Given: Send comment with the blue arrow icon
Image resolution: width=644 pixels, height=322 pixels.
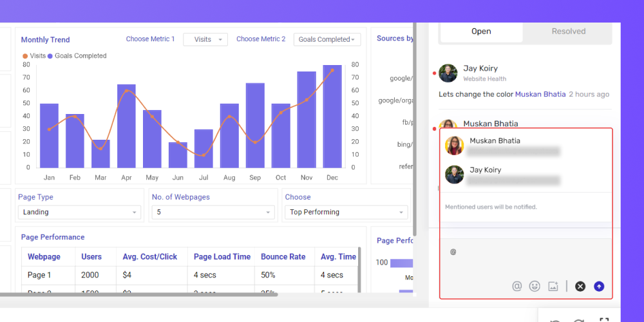Looking at the screenshot, I should 599,287.
